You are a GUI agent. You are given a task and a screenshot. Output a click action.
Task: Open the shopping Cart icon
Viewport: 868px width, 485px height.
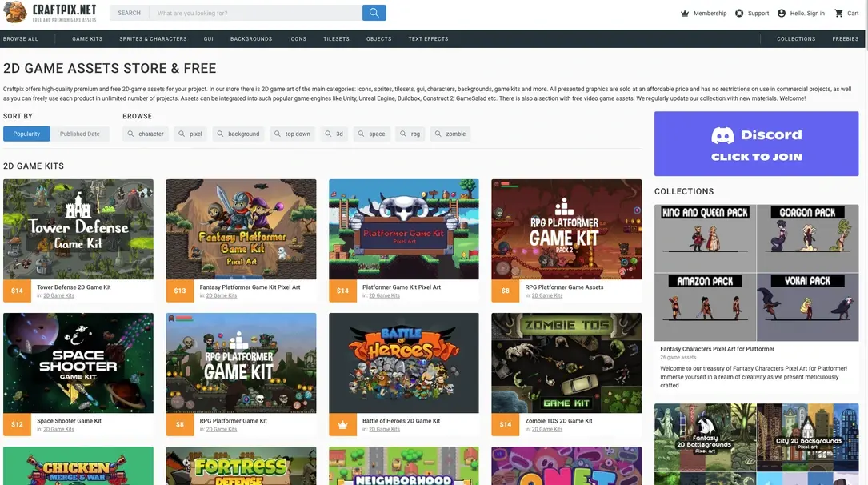[x=838, y=14]
